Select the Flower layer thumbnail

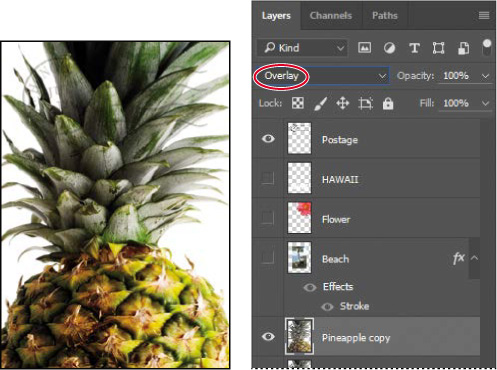point(299,218)
